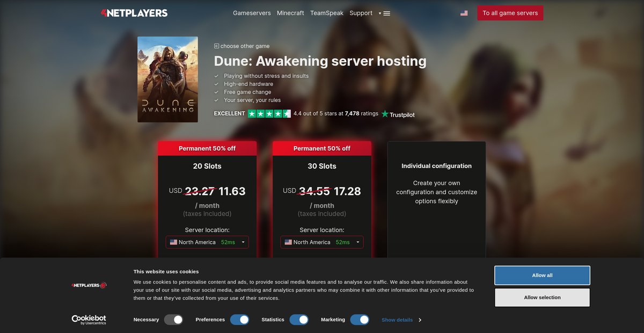644x333 pixels.
Task: Click the Dune Awakening cover art
Action: (x=167, y=79)
